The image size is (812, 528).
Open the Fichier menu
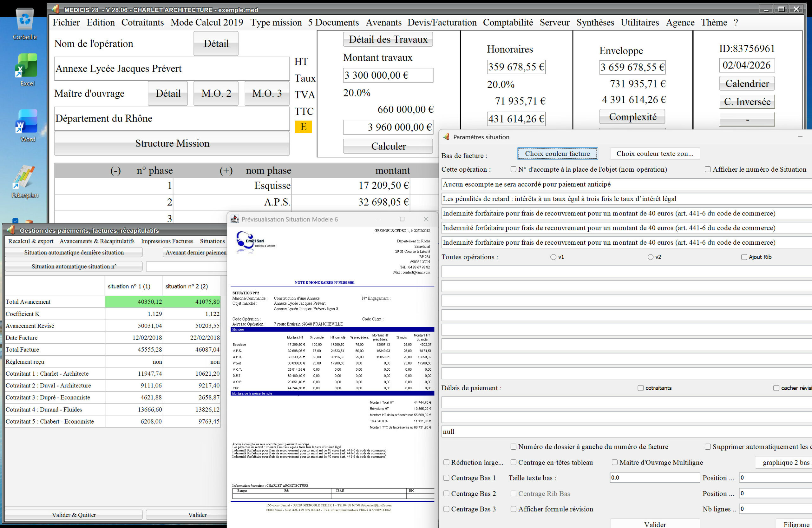pos(66,23)
